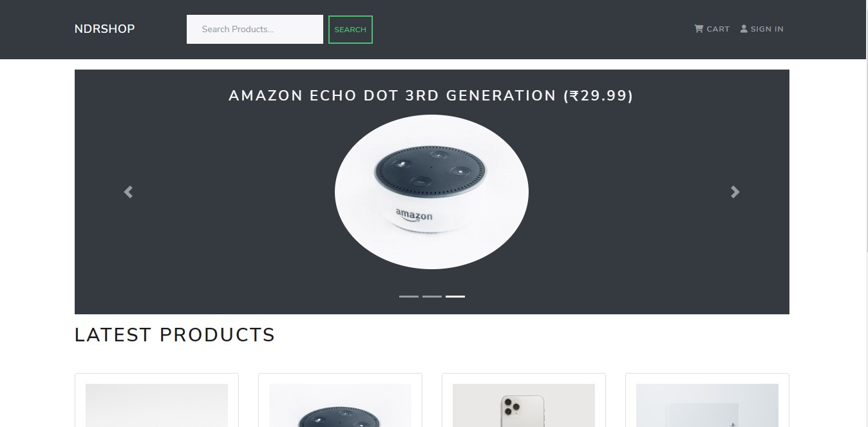The width and height of the screenshot is (868, 427).
Task: Open the CART navigation link
Action: point(712,29)
